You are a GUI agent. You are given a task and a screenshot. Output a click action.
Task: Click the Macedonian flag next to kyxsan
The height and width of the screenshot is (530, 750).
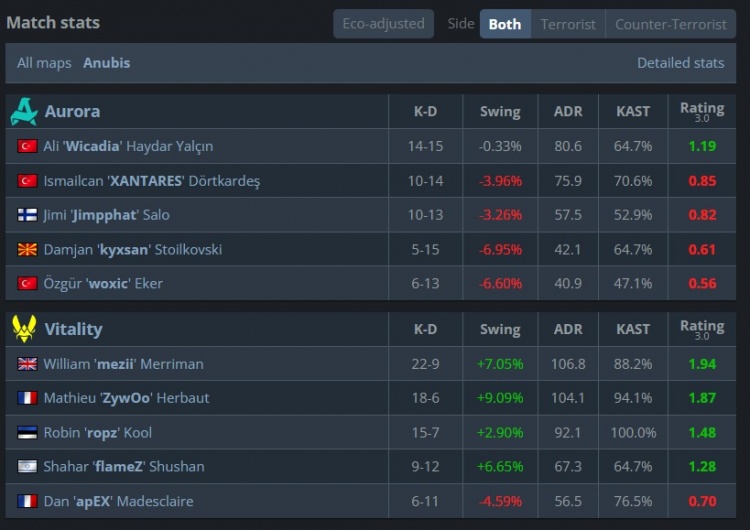pyautogui.click(x=27, y=249)
